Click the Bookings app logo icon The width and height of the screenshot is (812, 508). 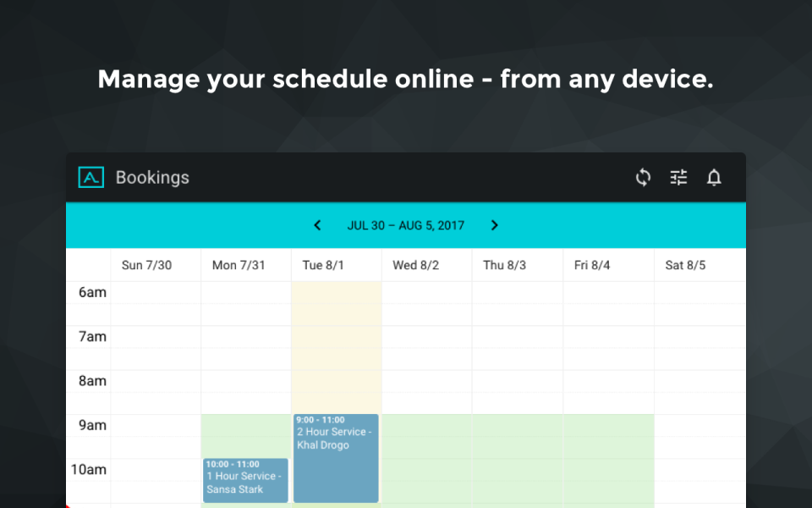[91, 177]
